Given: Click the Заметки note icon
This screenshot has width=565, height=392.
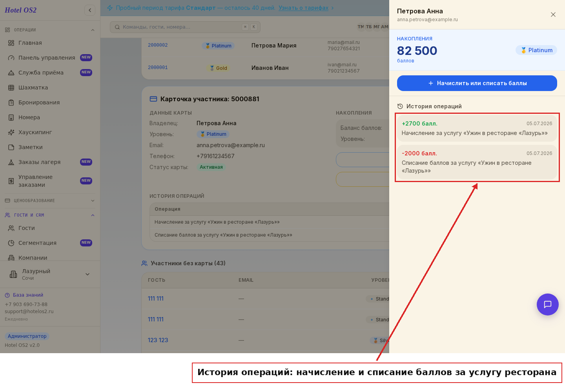Looking at the screenshot, I should coord(11,147).
